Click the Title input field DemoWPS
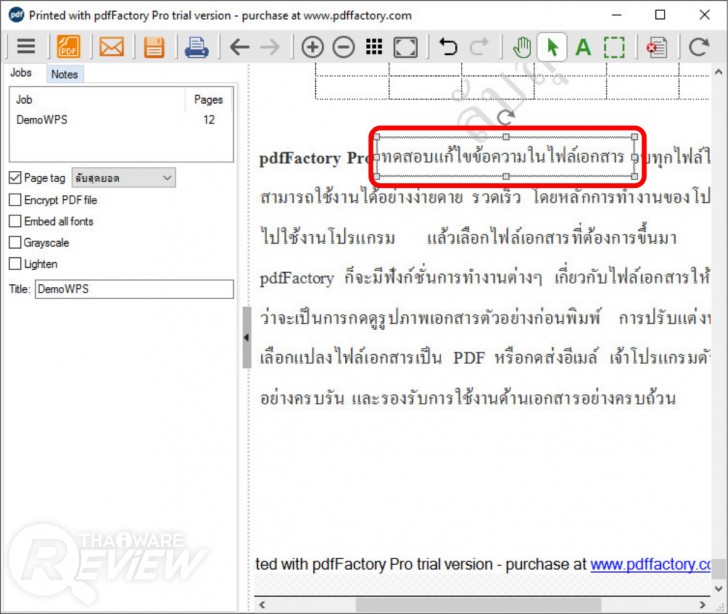 click(x=134, y=289)
